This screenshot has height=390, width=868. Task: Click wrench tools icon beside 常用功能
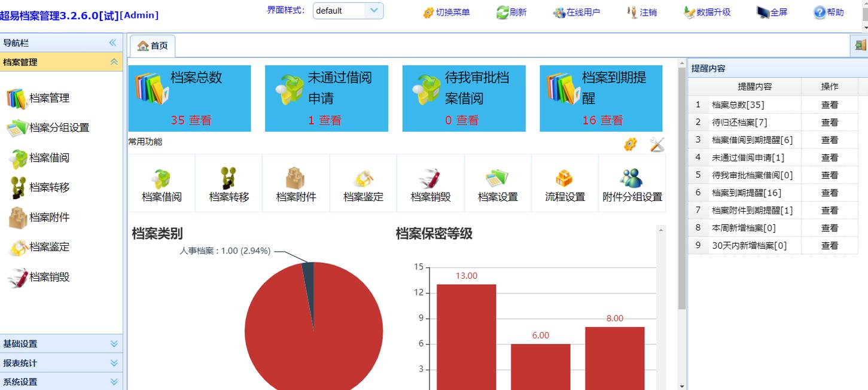[657, 144]
